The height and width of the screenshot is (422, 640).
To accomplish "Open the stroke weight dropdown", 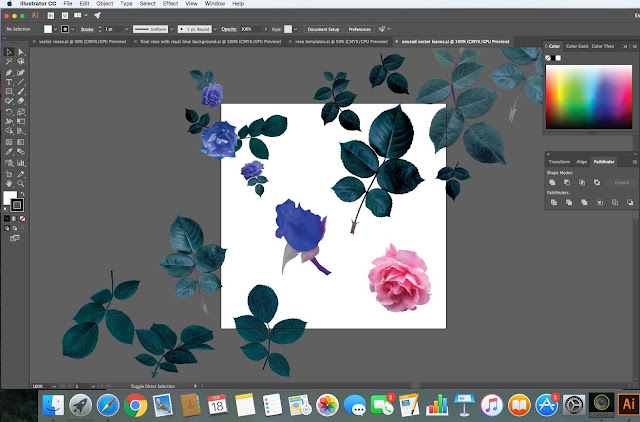I will [x=126, y=29].
